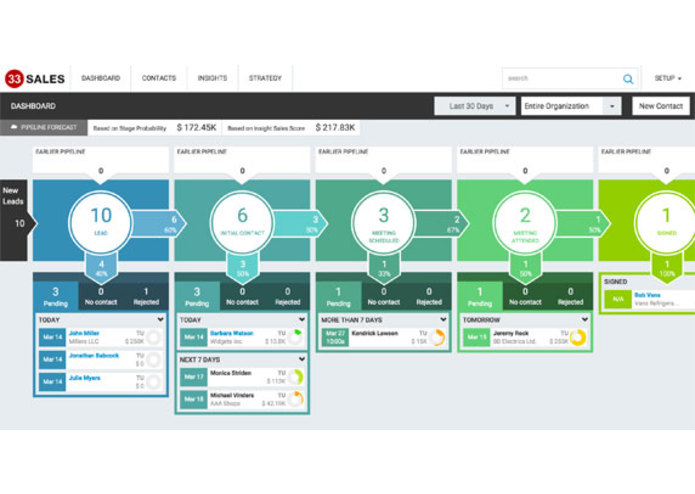This screenshot has width=695, height=494.
Task: Select the Rejected tab in Lead column
Action: click(146, 296)
